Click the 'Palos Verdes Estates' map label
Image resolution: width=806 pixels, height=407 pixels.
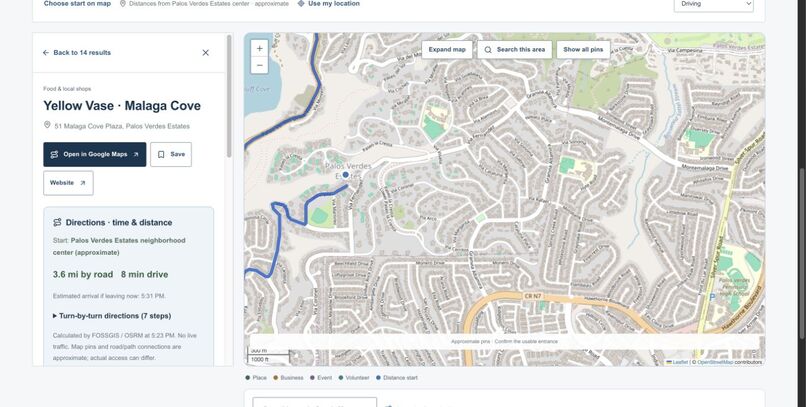pyautogui.click(x=347, y=171)
